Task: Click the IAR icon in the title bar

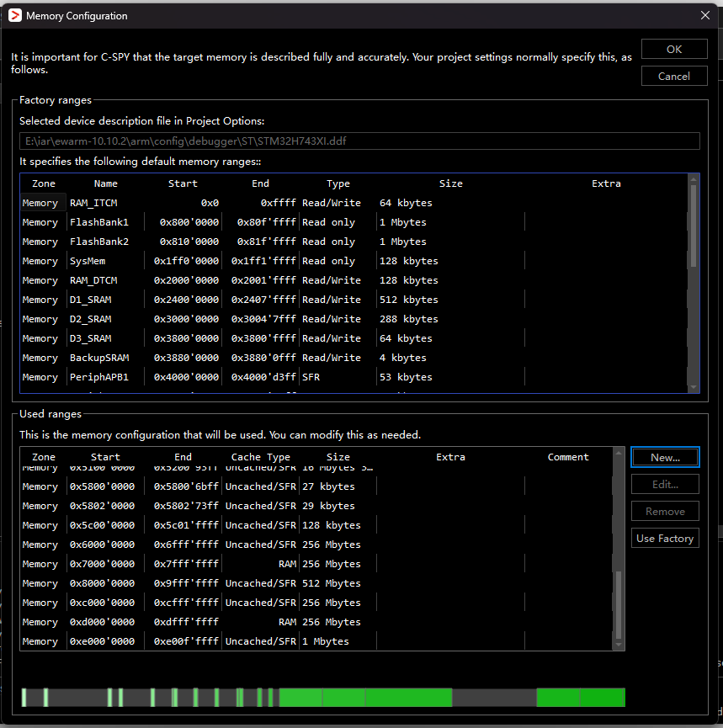Action: [x=15, y=15]
